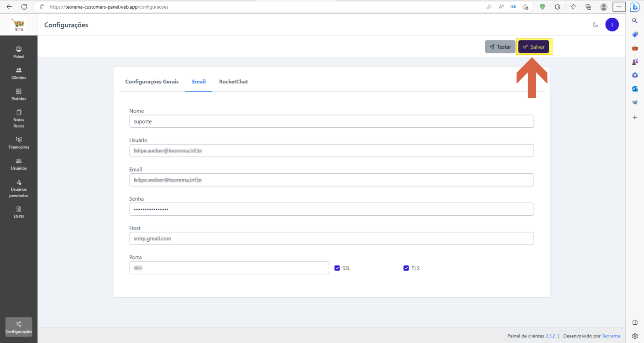This screenshot has width=644, height=343.
Task: Open browser favorites list
Action: coord(574,7)
